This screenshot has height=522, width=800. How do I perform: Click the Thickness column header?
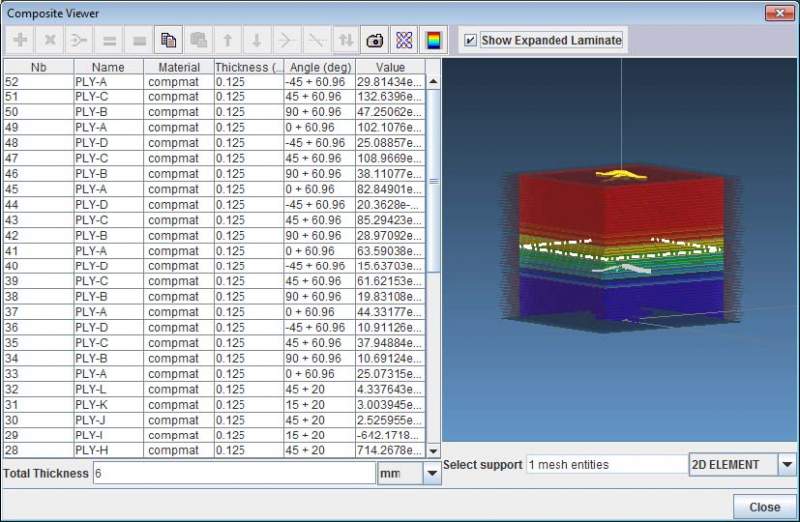(248, 67)
